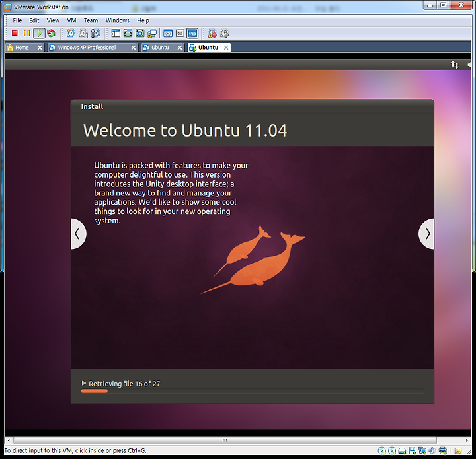Click the first CD/DVD drive status icon
The width and height of the screenshot is (476, 459).
382,451
